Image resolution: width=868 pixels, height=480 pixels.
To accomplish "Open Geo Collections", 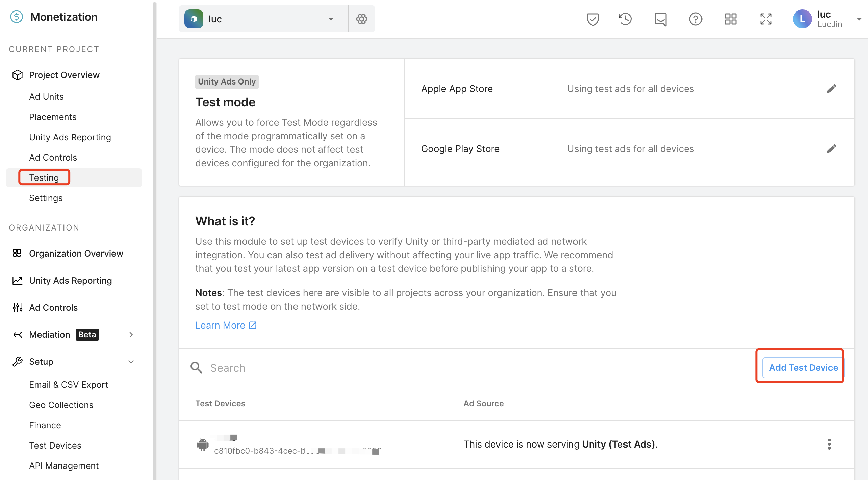I will coord(61,405).
